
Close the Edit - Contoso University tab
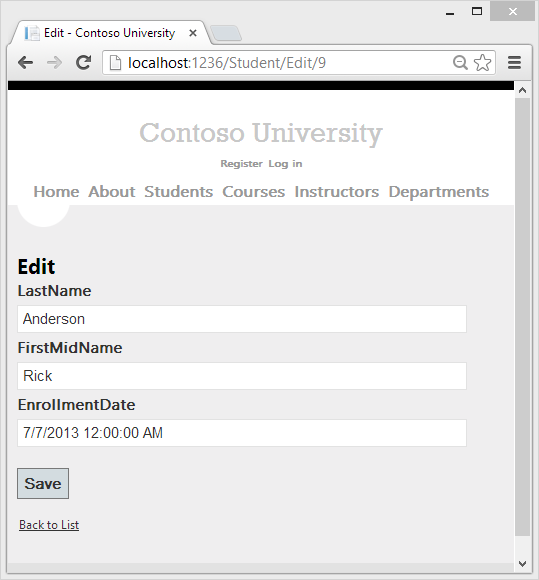[x=192, y=33]
